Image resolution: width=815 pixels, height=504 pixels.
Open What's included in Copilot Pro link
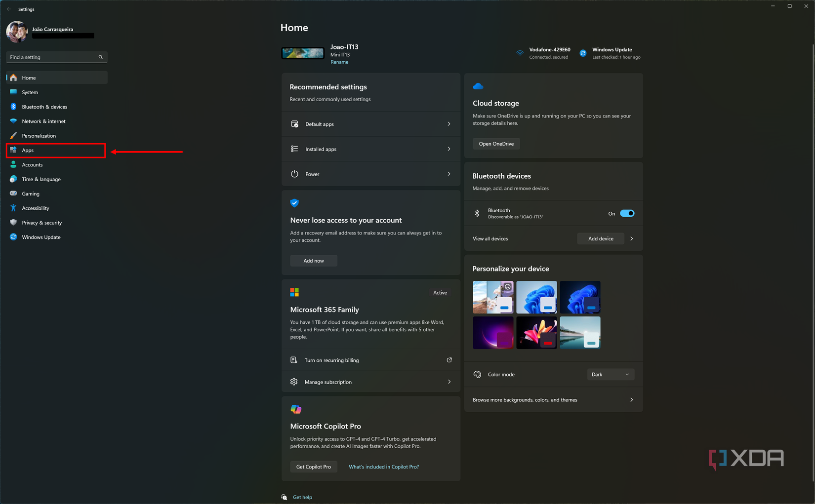384,466
